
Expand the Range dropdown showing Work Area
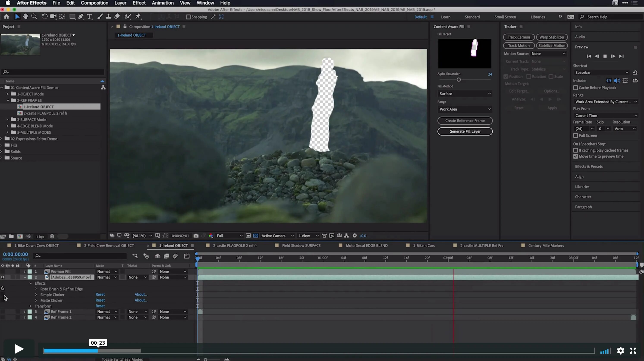464,109
